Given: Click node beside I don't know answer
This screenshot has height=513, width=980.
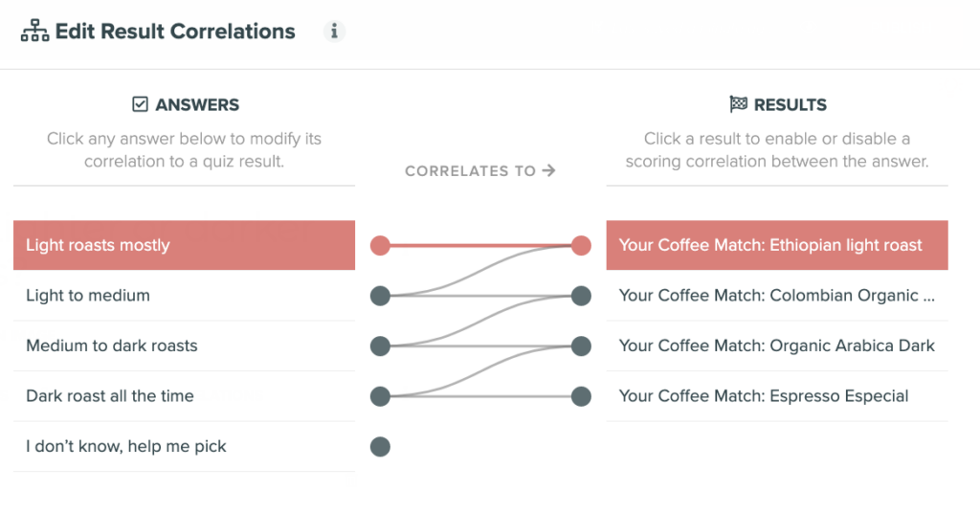Looking at the screenshot, I should pos(380,447).
